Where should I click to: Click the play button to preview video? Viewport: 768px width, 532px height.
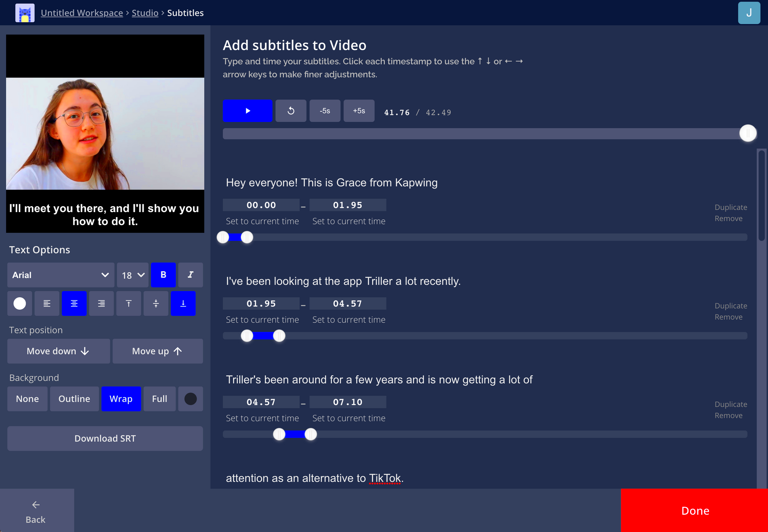(x=248, y=110)
